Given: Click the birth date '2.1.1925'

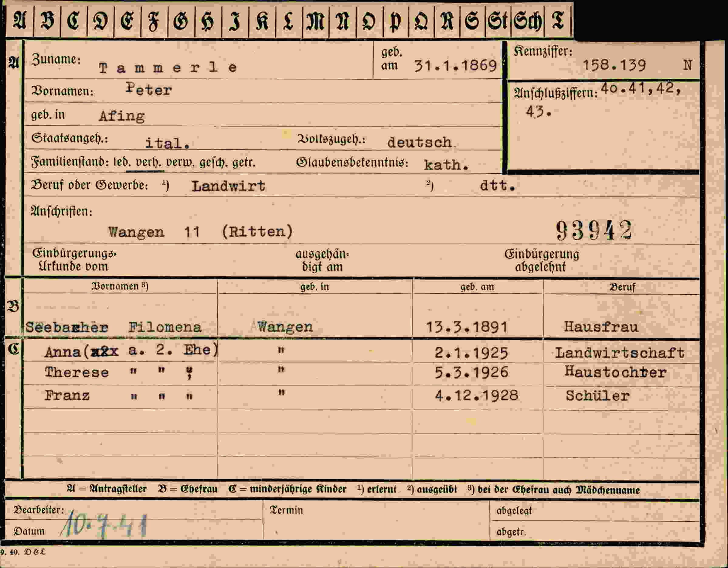Looking at the screenshot, I should (471, 353).
